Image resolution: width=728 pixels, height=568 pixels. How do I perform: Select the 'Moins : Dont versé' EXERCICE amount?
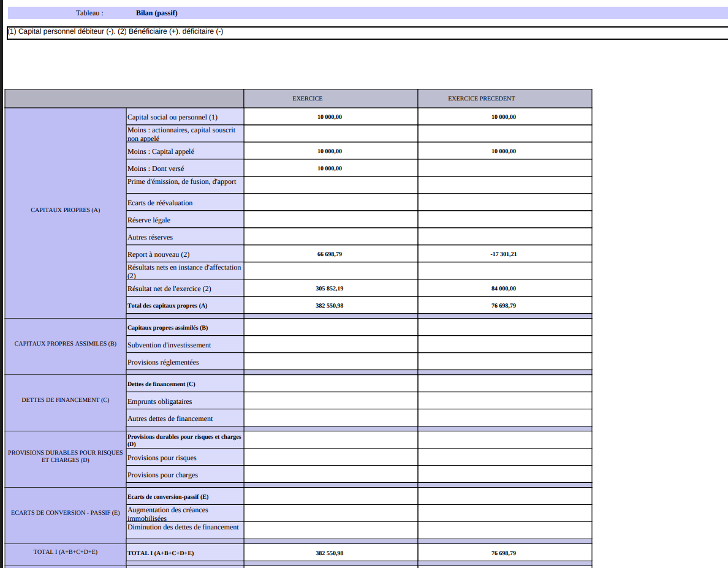pyautogui.click(x=330, y=169)
